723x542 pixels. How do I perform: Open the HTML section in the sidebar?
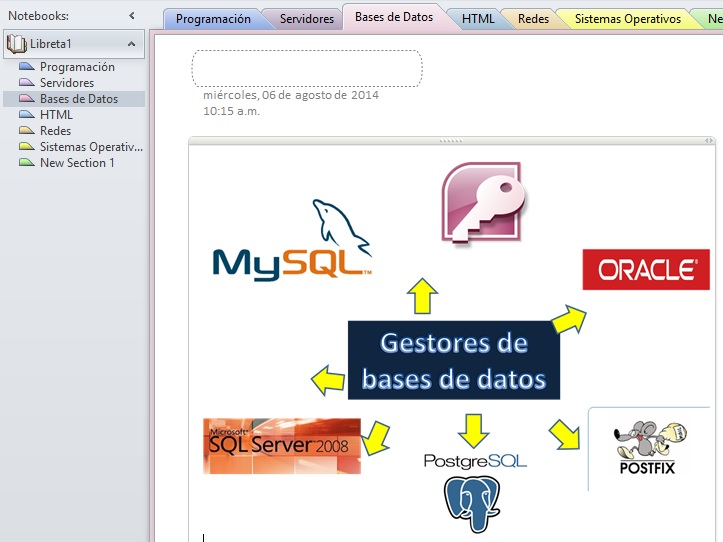[56, 115]
